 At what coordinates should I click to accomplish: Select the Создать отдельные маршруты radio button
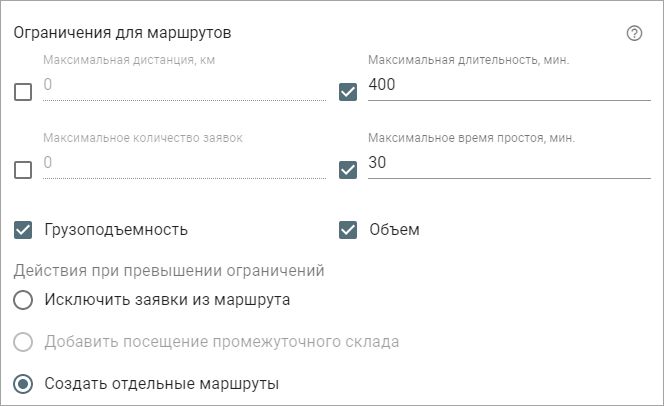click(23, 384)
